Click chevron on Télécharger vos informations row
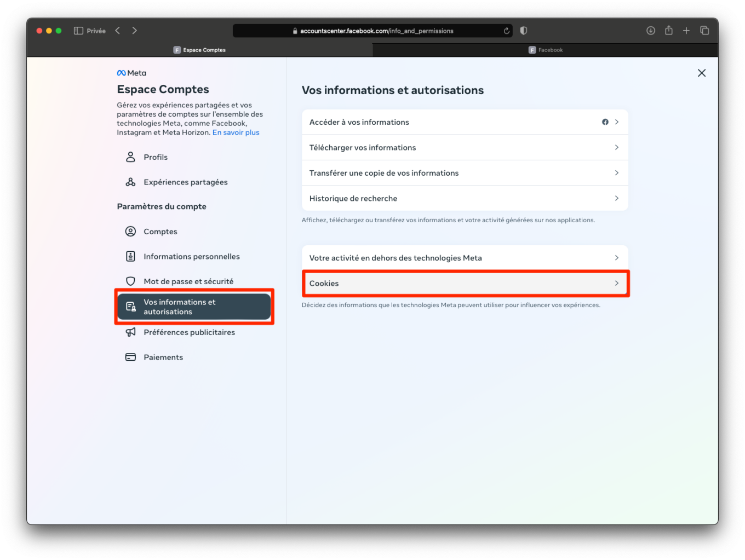This screenshot has height=560, width=745. [617, 147]
